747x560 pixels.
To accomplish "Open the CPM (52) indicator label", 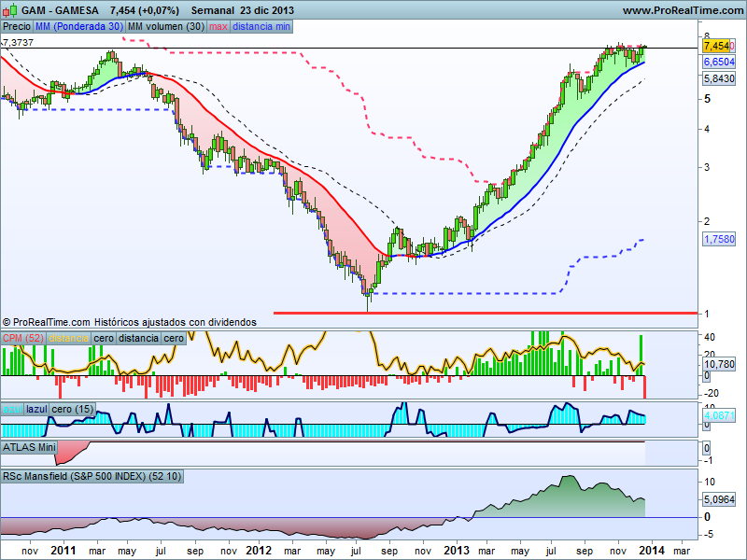I will pyautogui.click(x=23, y=338).
